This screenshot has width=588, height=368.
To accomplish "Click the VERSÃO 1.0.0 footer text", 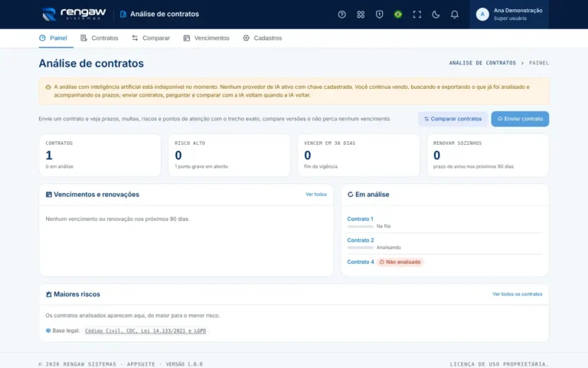I will coord(184,364).
